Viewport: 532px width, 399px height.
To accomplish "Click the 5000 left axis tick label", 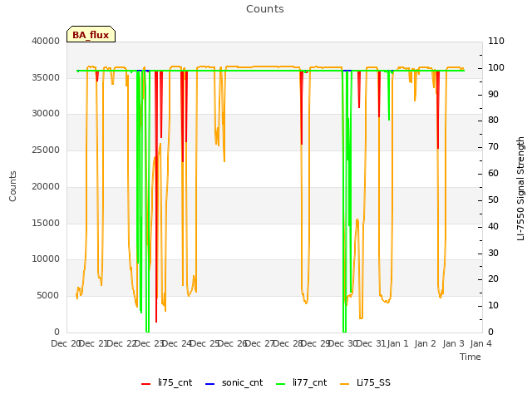I will point(48,296).
